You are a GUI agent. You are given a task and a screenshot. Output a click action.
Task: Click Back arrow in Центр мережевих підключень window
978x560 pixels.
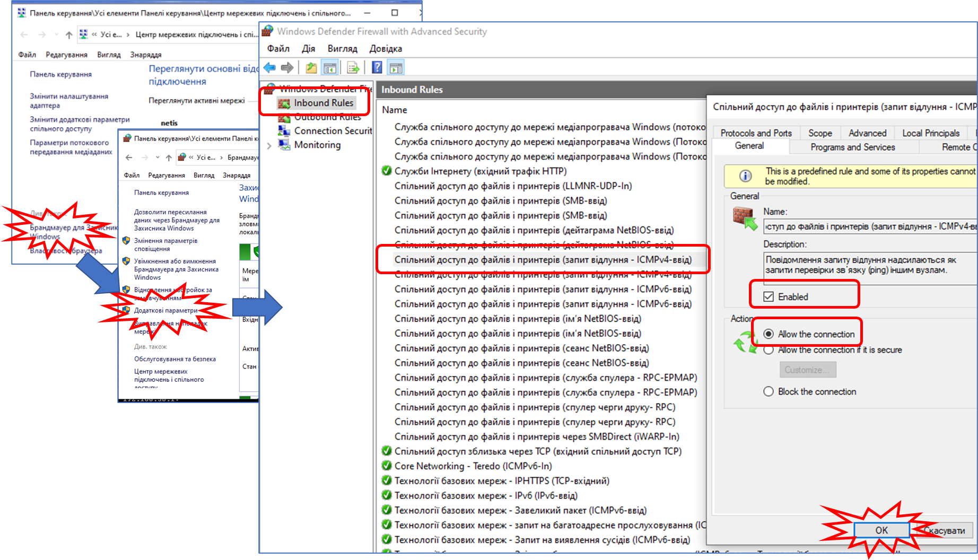(x=24, y=34)
